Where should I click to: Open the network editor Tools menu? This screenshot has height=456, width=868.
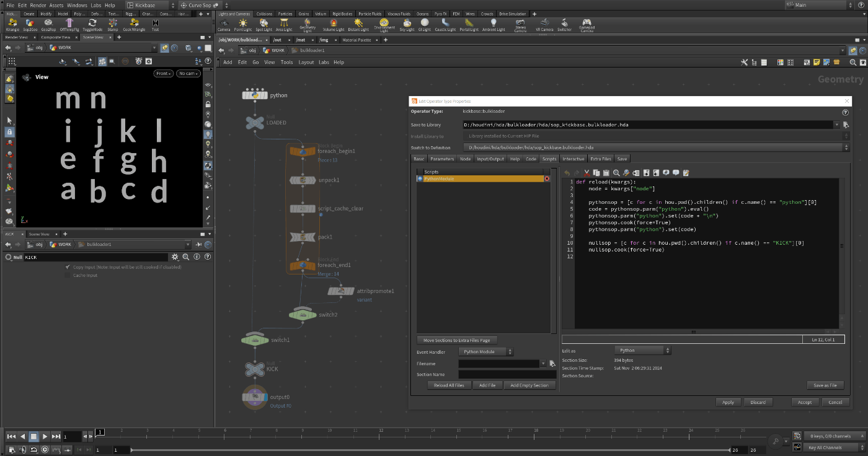click(286, 62)
